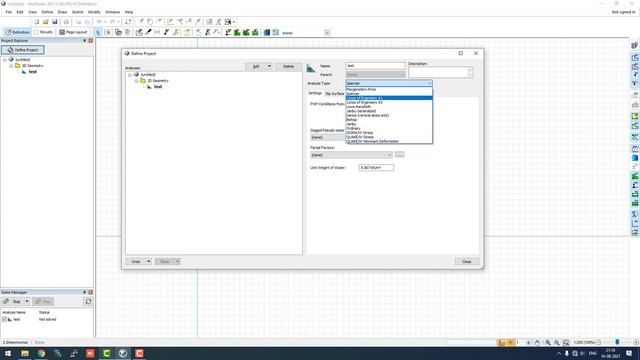Screen dimensions: 640x360
Task: Click the Description text box
Action: 440,72
